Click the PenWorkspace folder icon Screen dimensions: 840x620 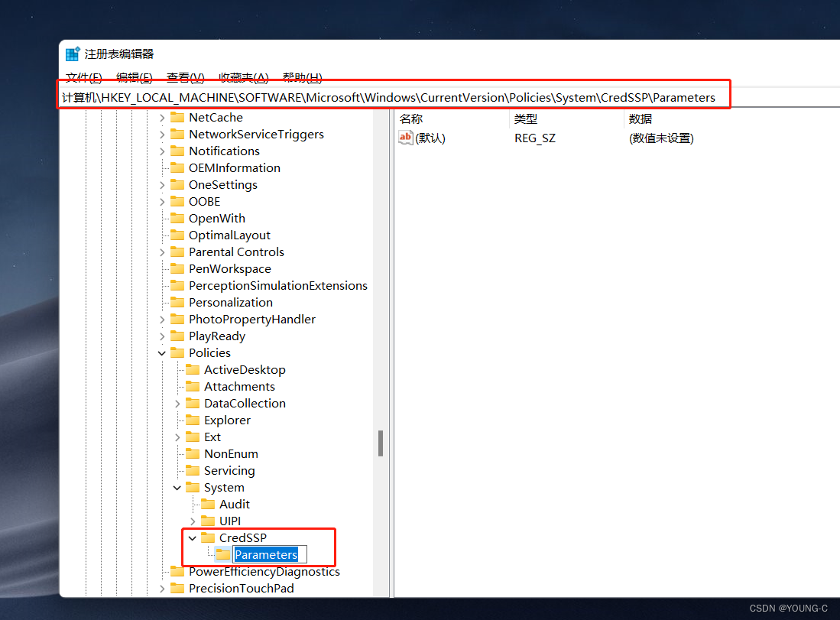coord(177,268)
